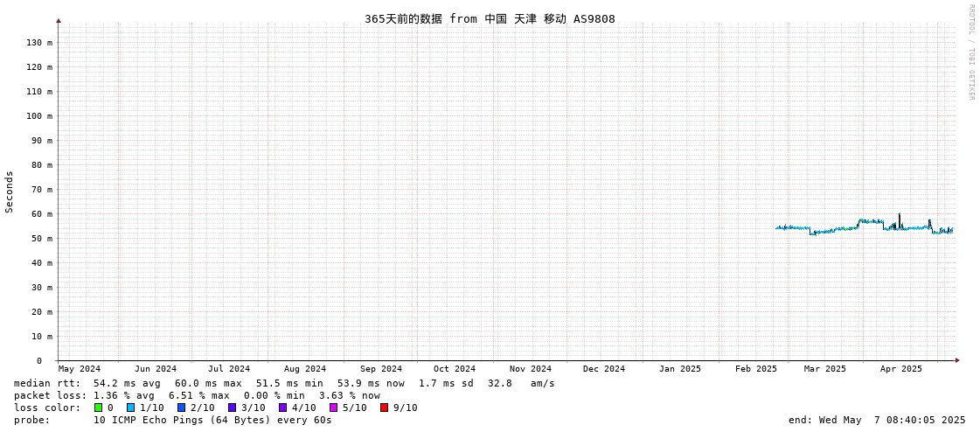The width and height of the screenshot is (980, 432).
Task: Click the green 0 loss color swatch
Action: pyautogui.click(x=98, y=408)
